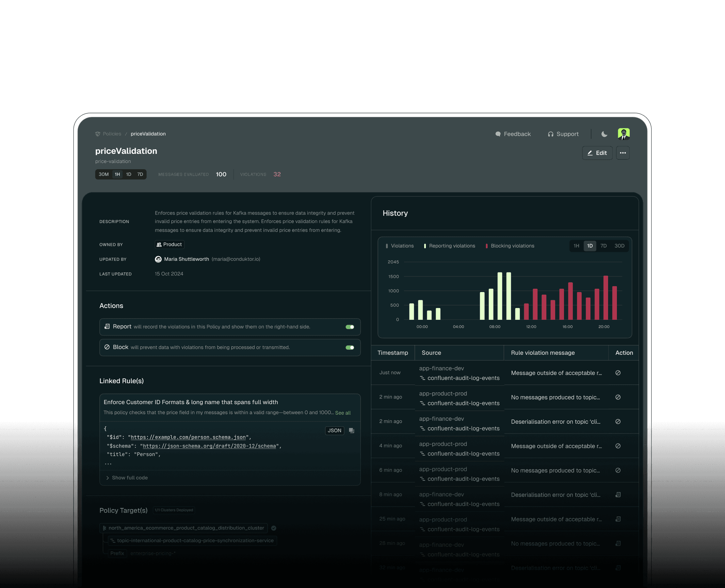Click See all link in linked rule
The width and height of the screenshot is (725, 588).
point(343,413)
